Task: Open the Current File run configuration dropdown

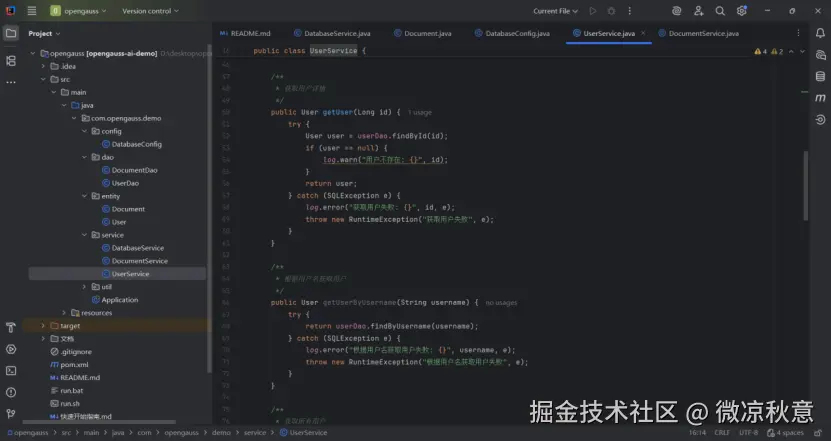Action: click(555, 11)
